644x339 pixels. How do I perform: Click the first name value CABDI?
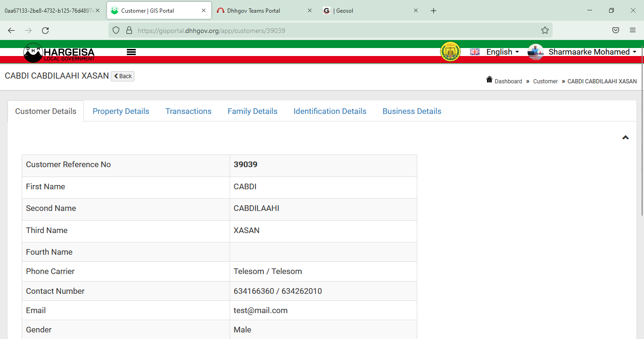(245, 186)
